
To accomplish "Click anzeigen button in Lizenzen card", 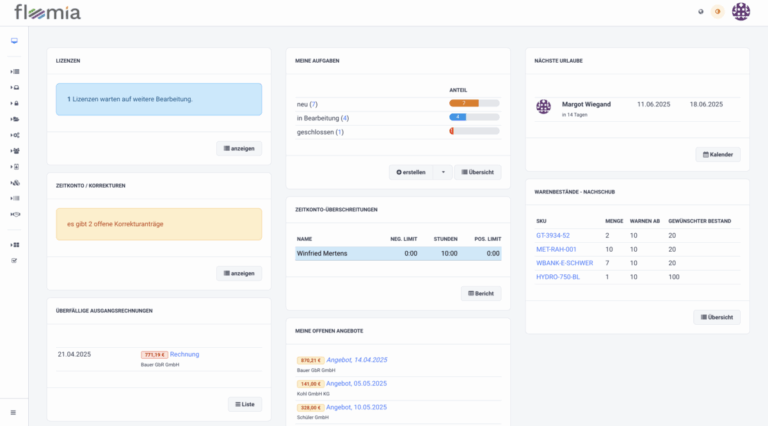I will tap(239, 148).
